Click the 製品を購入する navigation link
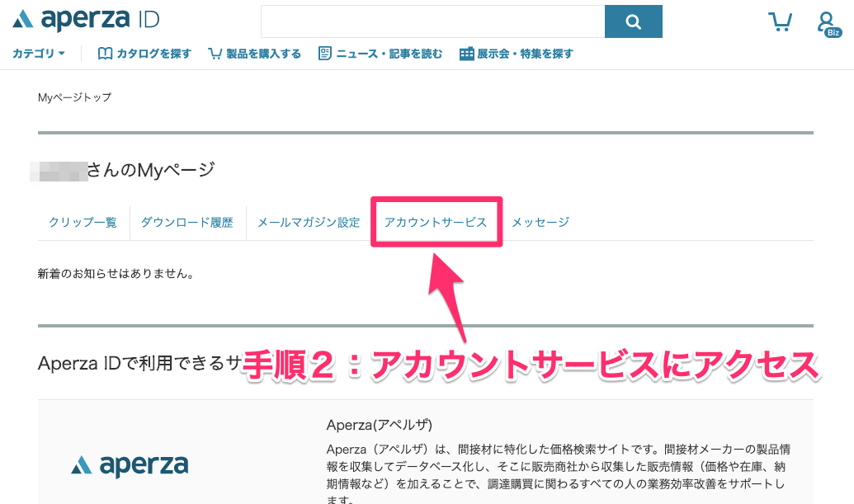 (262, 52)
